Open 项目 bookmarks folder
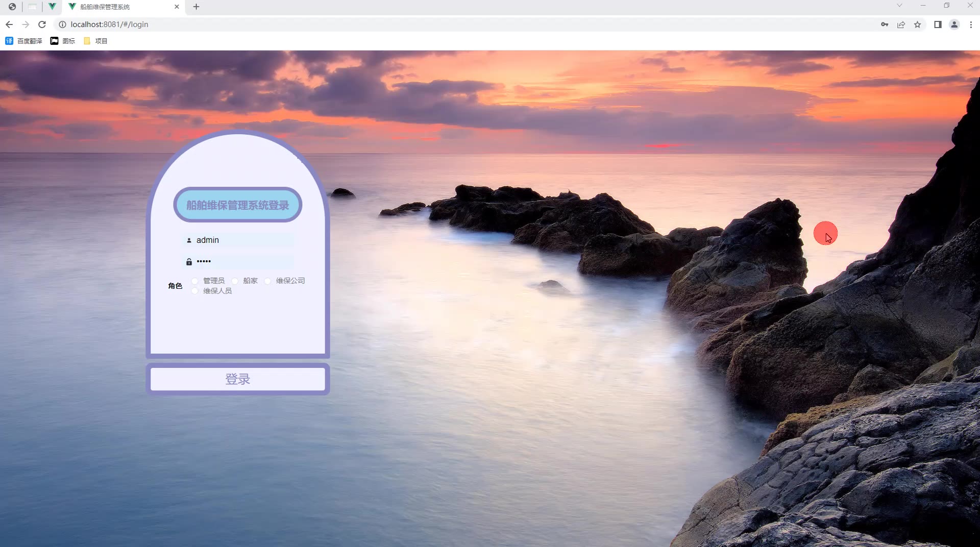Screen dimensions: 980x547 pyautogui.click(x=95, y=41)
